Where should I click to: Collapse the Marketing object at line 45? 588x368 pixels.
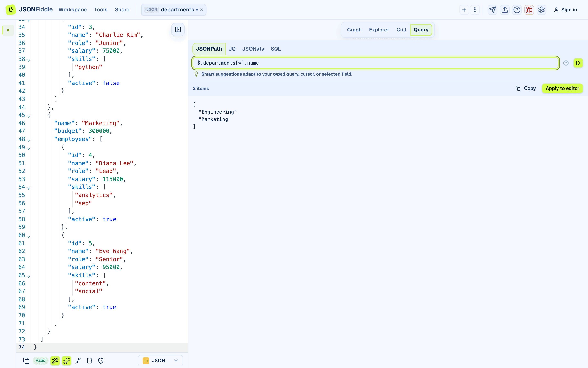tap(29, 116)
